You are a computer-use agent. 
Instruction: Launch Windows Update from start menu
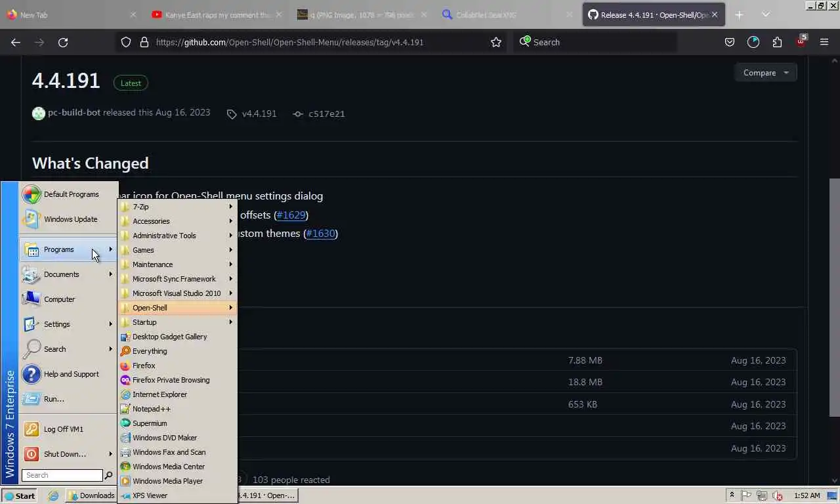pyautogui.click(x=68, y=219)
